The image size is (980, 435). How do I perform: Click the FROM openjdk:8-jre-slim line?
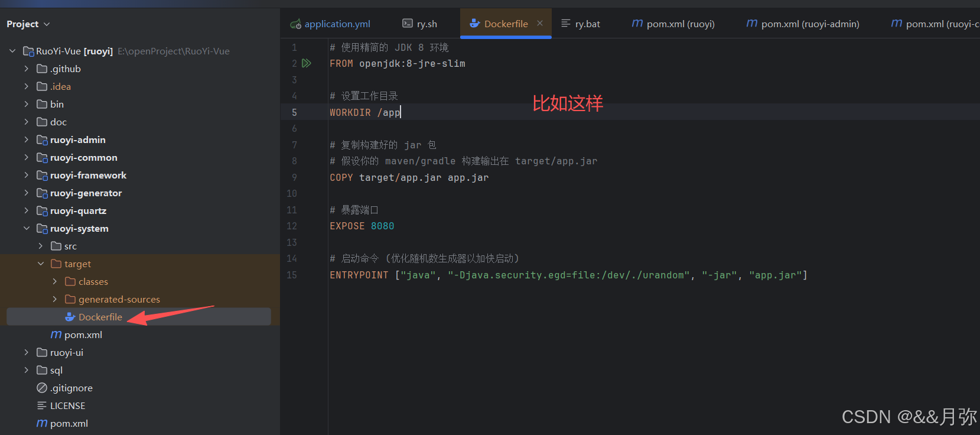tap(398, 63)
